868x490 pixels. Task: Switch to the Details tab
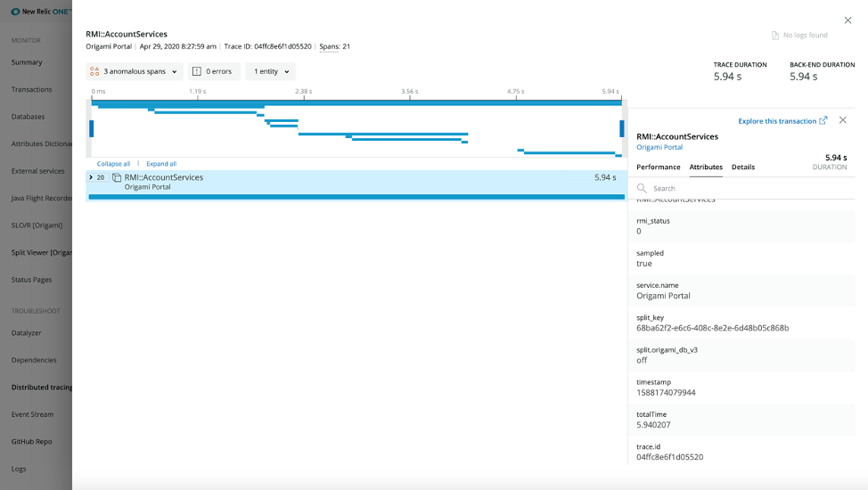coord(743,167)
